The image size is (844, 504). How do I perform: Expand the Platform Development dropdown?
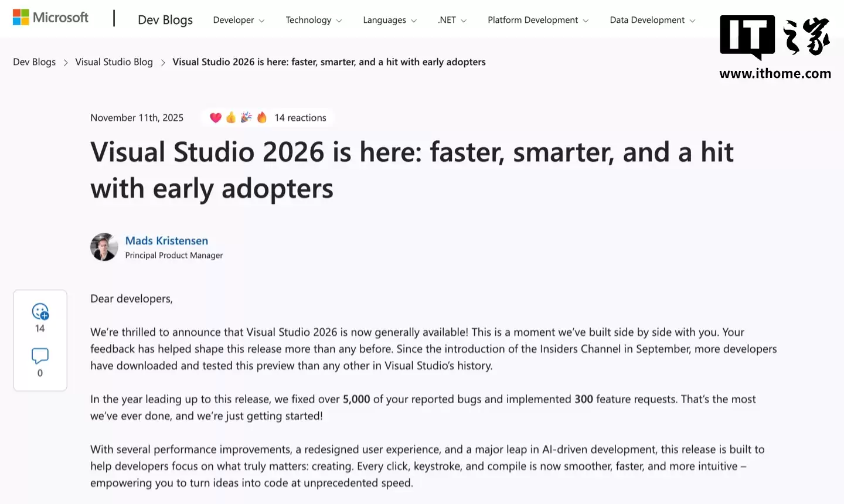tap(537, 19)
